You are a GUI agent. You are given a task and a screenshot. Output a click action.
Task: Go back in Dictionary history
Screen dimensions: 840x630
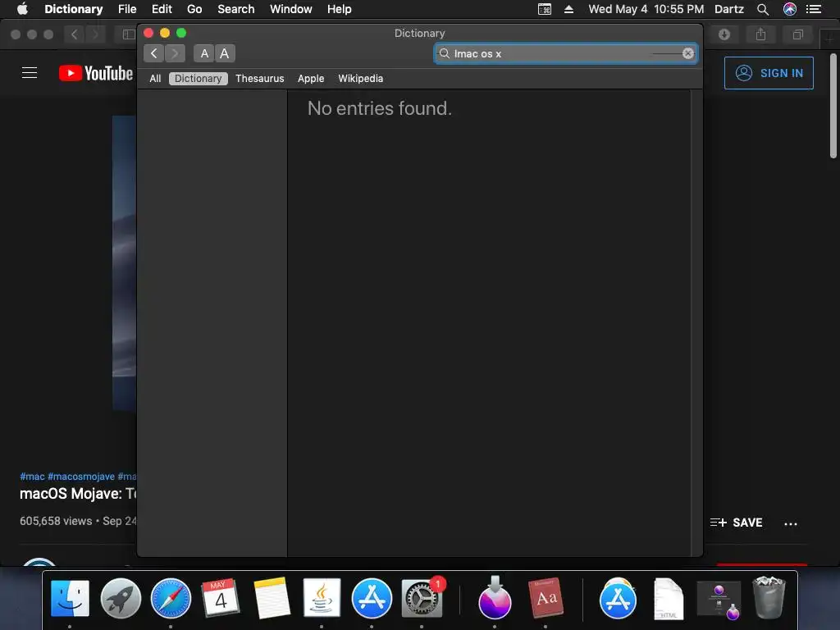[153, 53]
